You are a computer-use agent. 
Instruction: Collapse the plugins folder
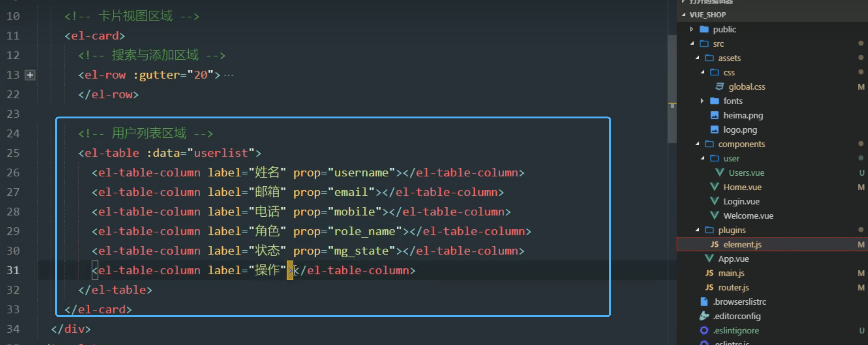[x=697, y=230]
